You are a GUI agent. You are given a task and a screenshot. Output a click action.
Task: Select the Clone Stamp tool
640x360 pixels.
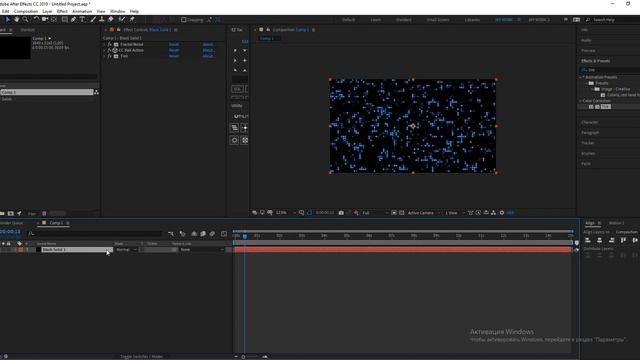coord(102,20)
